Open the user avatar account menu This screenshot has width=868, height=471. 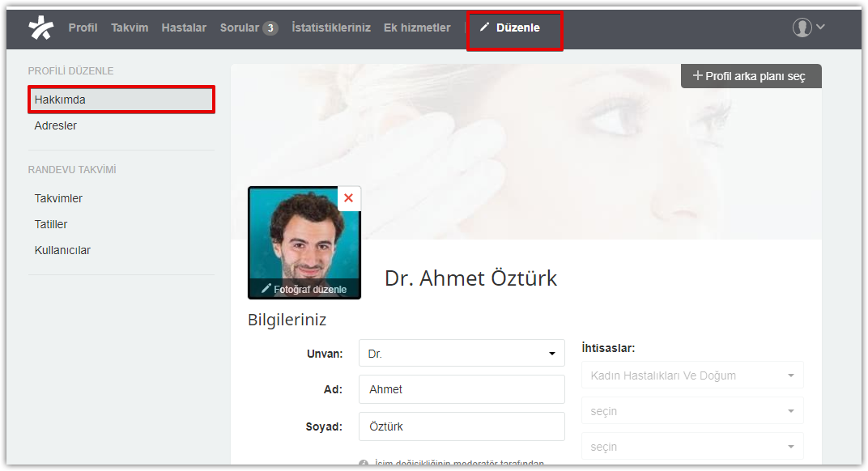point(802,28)
